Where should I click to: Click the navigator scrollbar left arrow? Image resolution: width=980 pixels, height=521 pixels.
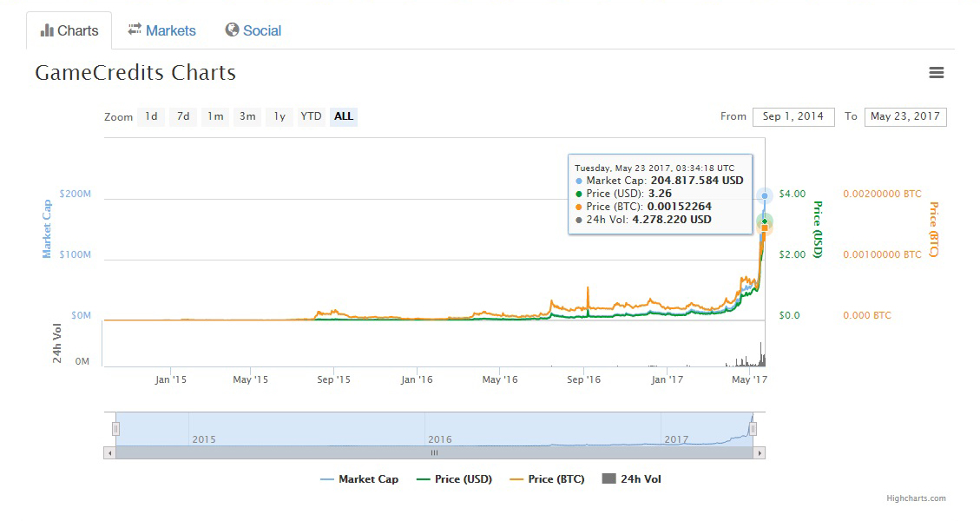110,452
